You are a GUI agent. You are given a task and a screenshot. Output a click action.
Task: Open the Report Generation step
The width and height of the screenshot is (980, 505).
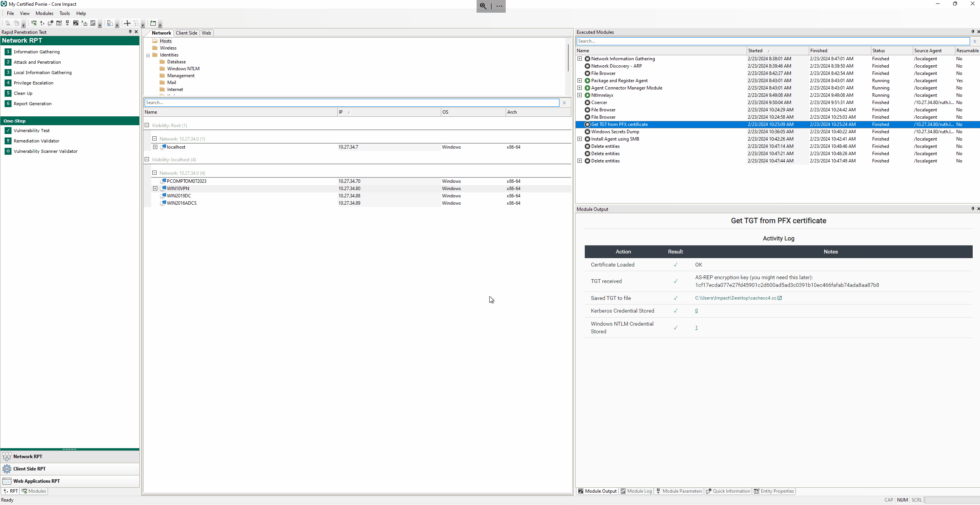(x=33, y=104)
